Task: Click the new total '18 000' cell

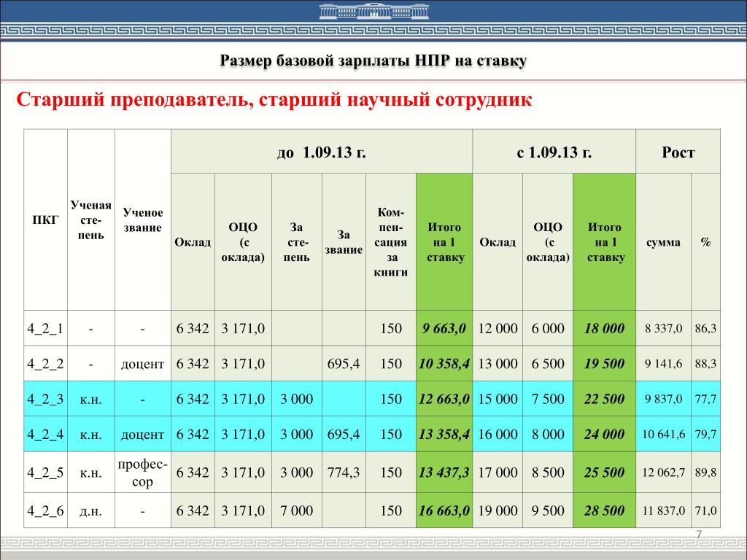Action: (x=604, y=329)
